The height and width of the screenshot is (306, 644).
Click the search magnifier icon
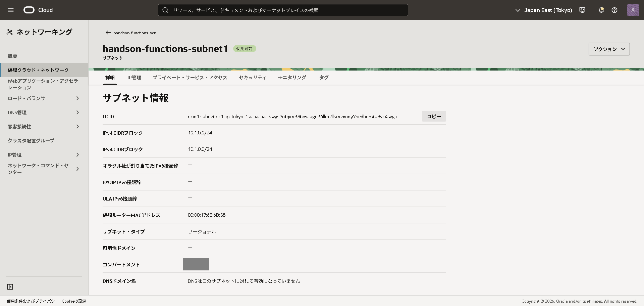tap(165, 10)
